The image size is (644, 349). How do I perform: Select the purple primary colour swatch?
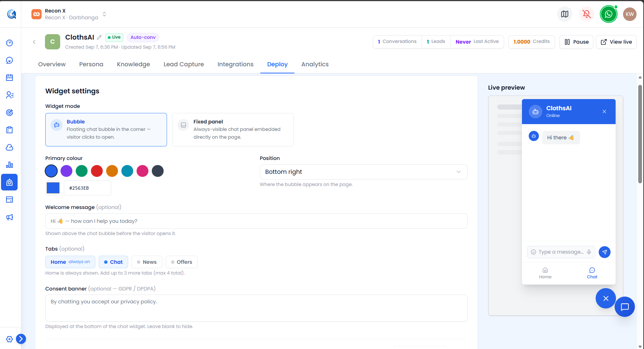pos(66,171)
